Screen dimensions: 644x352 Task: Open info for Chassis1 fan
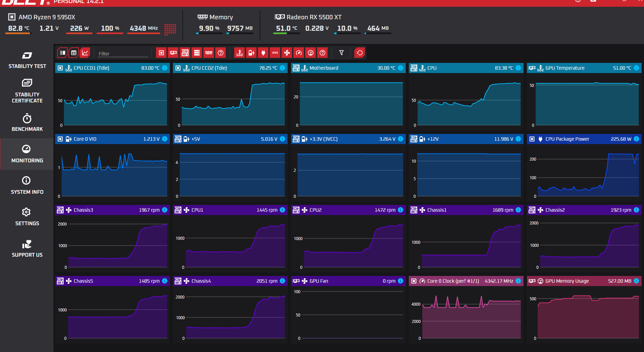point(518,210)
